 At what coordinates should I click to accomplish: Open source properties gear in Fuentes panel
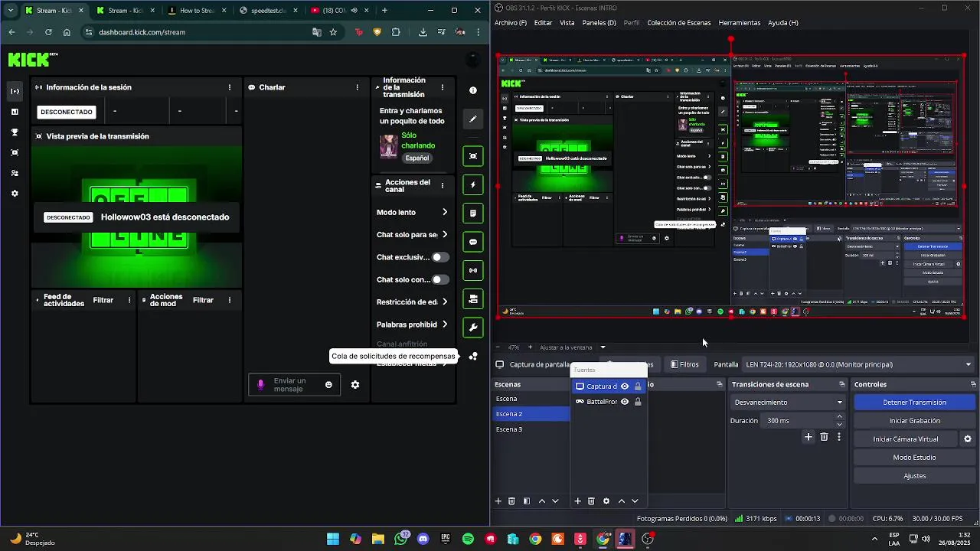606,501
